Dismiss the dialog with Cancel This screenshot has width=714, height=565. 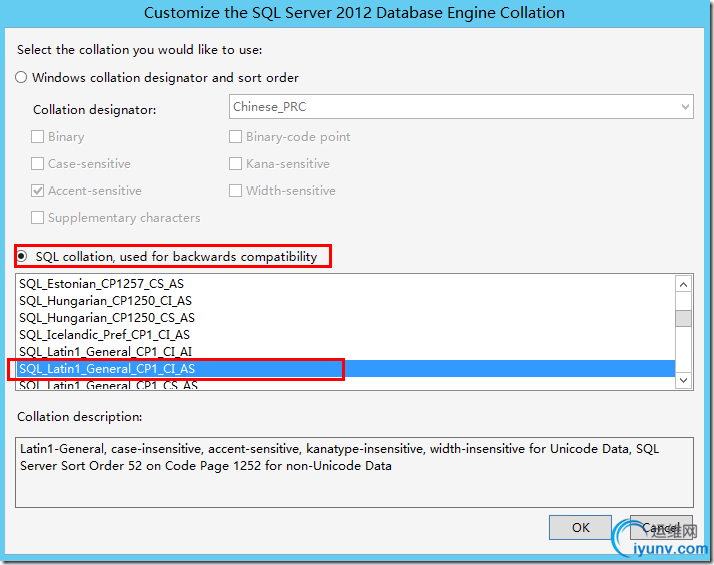click(661, 528)
